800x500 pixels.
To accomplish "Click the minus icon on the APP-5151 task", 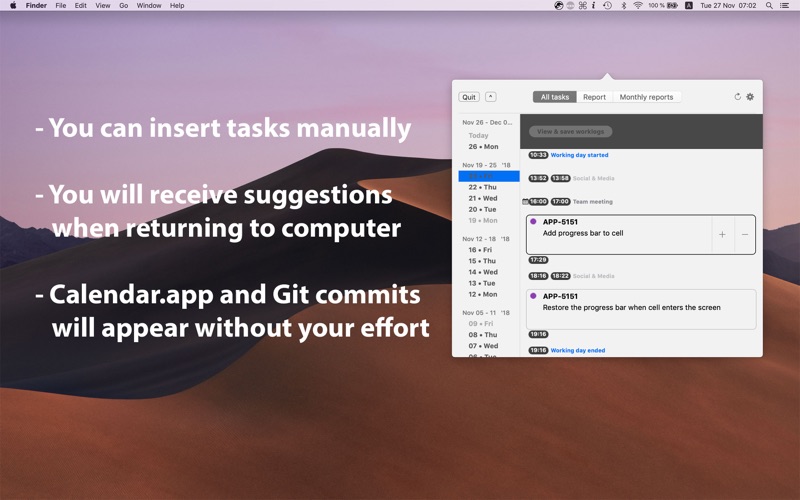I will coord(745,235).
